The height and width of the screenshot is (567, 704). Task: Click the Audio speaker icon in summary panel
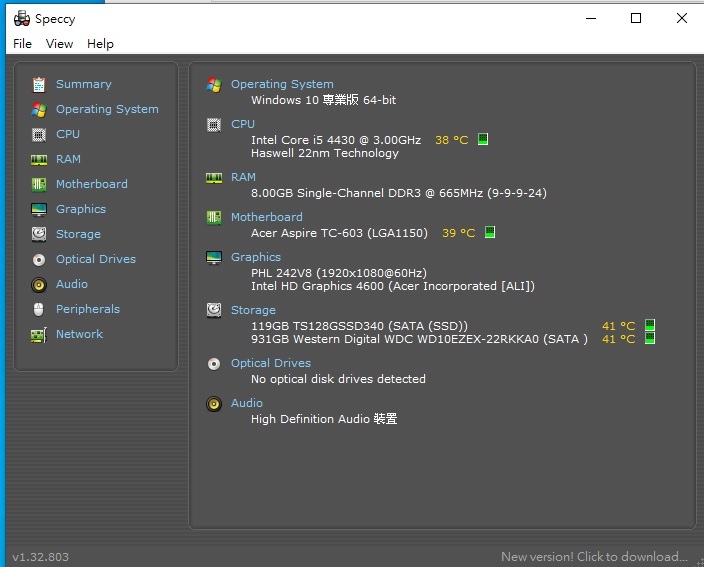click(214, 404)
